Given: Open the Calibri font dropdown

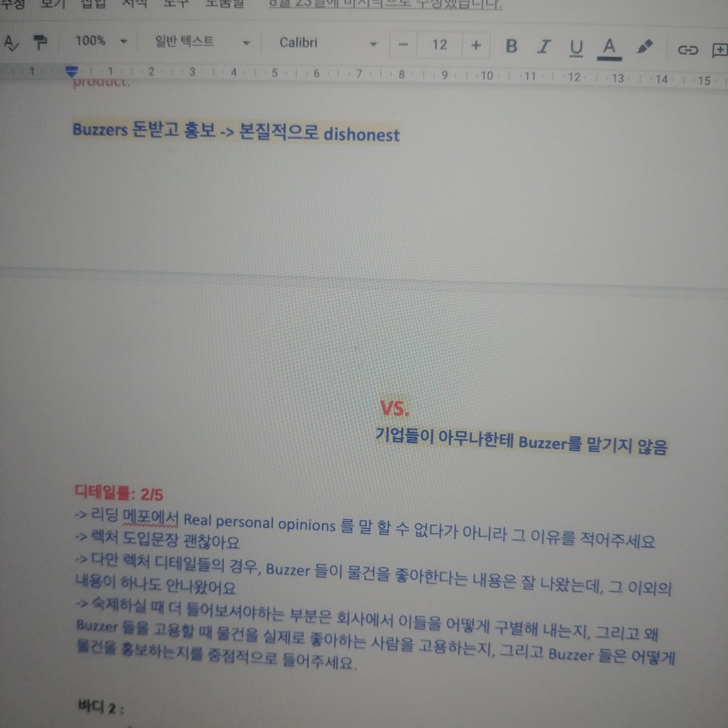Looking at the screenshot, I should click(328, 43).
